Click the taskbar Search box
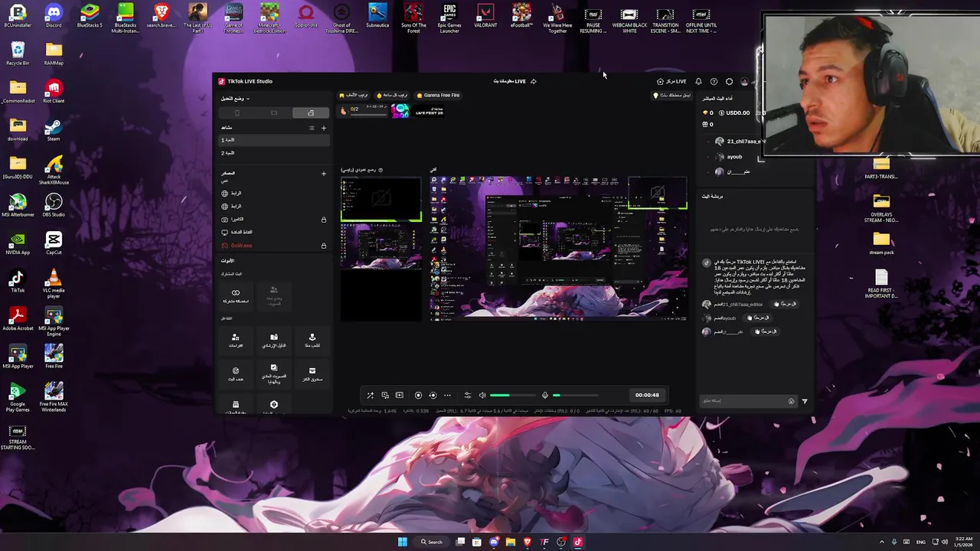 click(432, 542)
